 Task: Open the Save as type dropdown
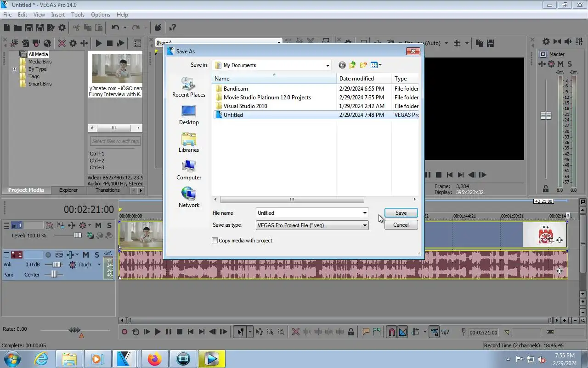[365, 225]
